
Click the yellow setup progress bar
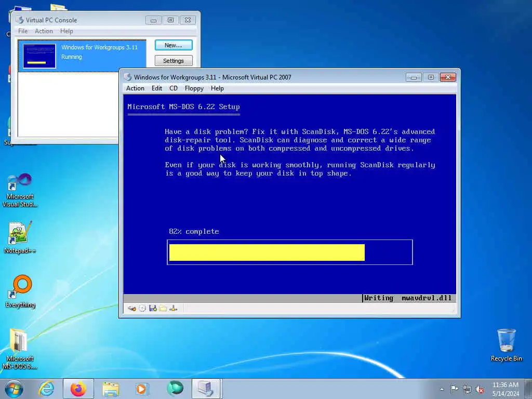coord(267,252)
